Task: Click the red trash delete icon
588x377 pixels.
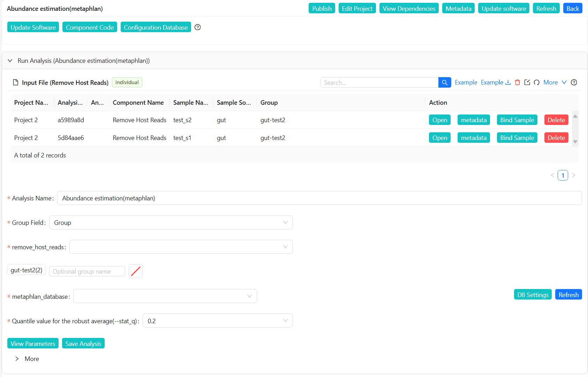Action: [x=518, y=83]
